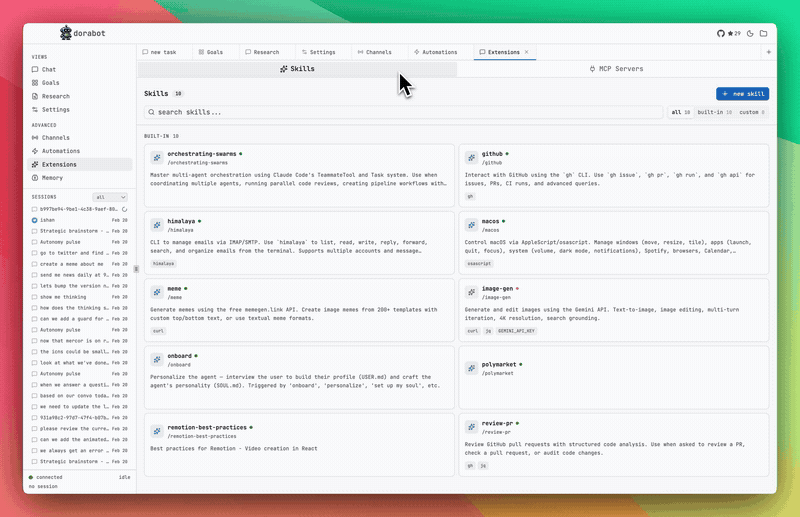Open the remotion-best-practices skill title
The height and width of the screenshot is (517, 800).
[207, 427]
